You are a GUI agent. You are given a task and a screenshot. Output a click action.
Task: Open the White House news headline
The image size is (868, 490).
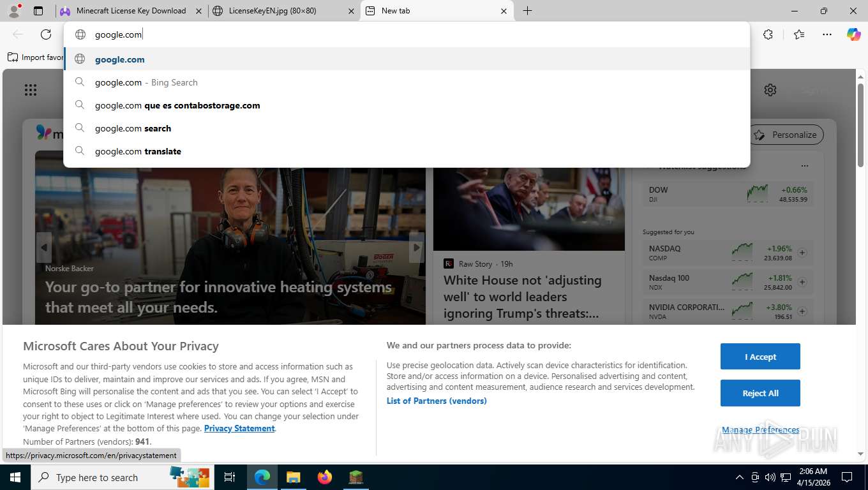coord(522,297)
